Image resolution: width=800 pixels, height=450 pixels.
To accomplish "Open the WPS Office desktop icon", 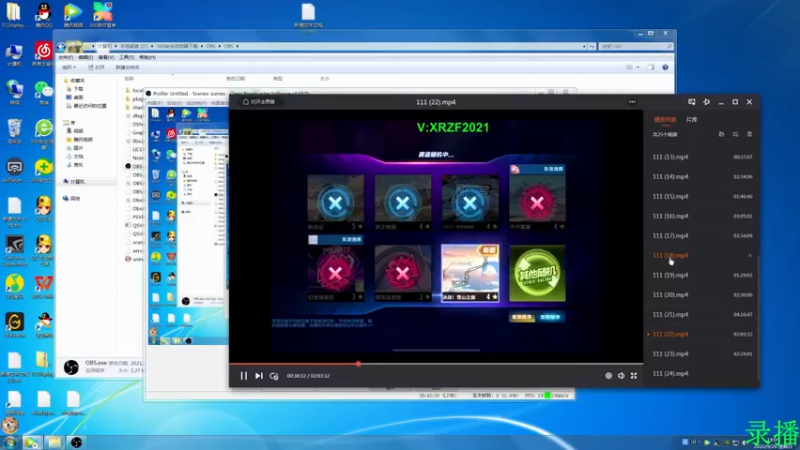I will pos(43,287).
